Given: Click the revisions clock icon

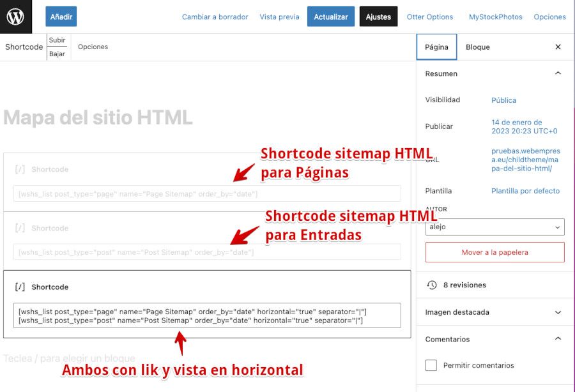Looking at the screenshot, I should pyautogui.click(x=432, y=285).
